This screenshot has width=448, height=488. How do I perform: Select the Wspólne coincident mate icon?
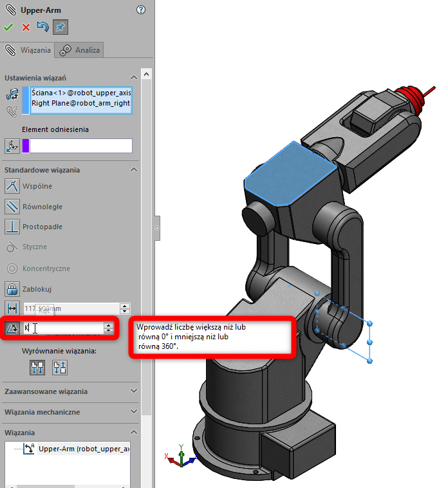pos(12,186)
